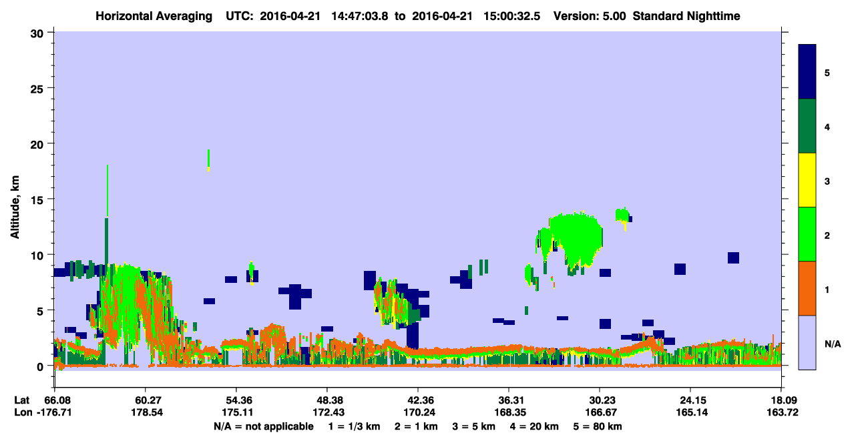The image size is (868, 445).
Task: Click the yellow colorbar segment labeled 3
Action: click(807, 180)
